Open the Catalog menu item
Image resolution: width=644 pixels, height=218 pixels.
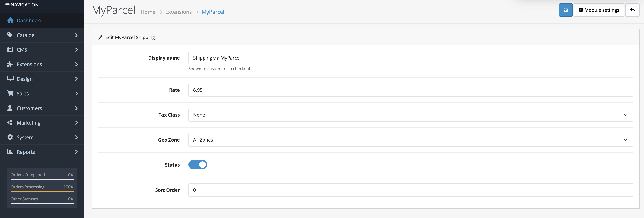pyautogui.click(x=42, y=35)
